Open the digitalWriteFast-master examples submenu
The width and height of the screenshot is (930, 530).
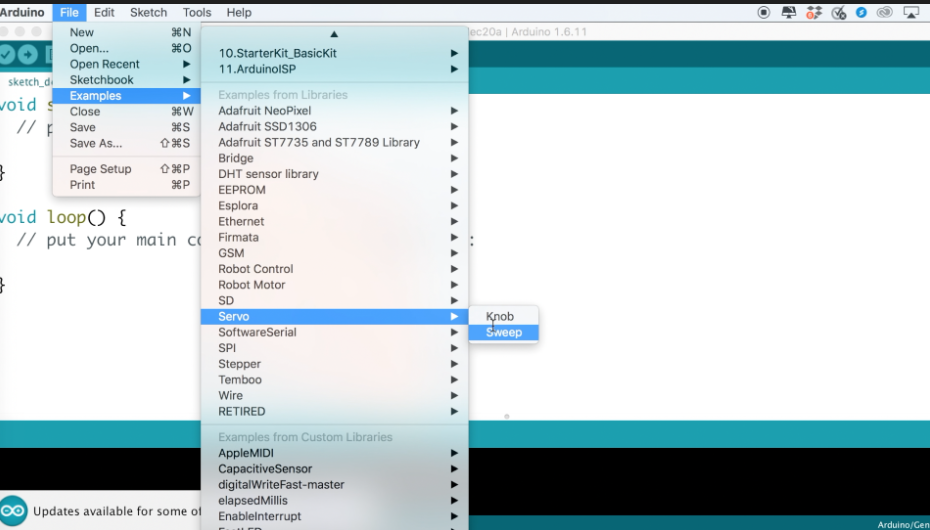[335, 485]
